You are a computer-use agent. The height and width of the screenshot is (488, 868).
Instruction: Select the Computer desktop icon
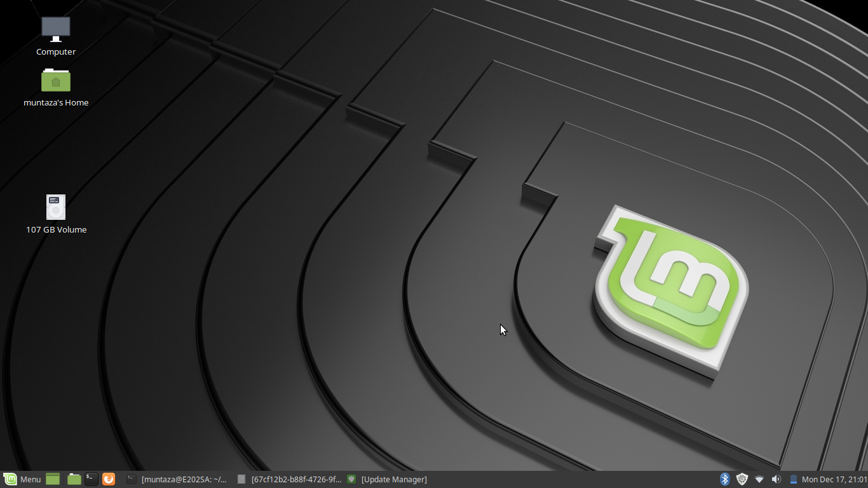(56, 29)
